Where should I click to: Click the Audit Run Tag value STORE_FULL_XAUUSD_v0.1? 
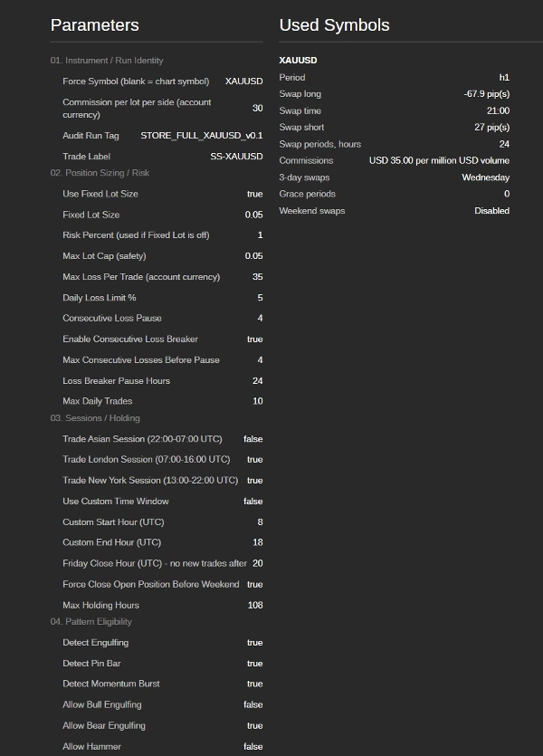[202, 136]
